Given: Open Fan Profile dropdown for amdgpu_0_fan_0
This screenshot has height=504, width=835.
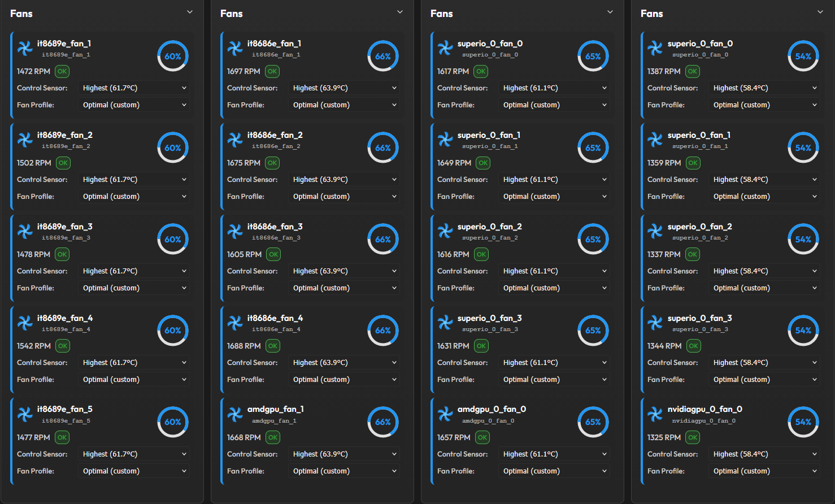Looking at the screenshot, I should (554, 471).
